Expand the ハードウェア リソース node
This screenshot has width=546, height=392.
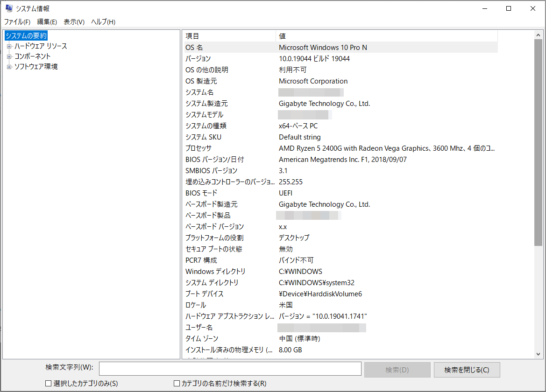click(x=9, y=46)
